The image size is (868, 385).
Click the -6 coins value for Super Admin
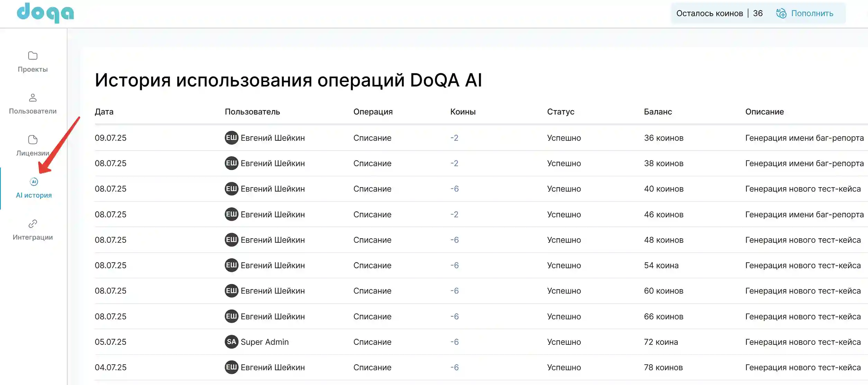[455, 342]
